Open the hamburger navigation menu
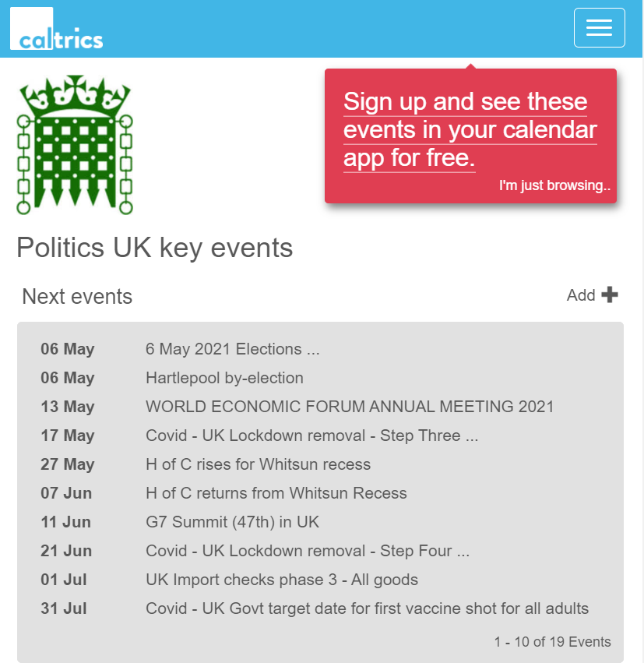 tap(599, 27)
